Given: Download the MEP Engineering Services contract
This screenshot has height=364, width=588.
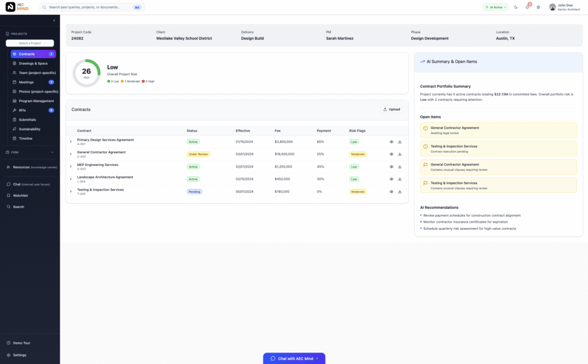Looking at the screenshot, I should (x=400, y=166).
